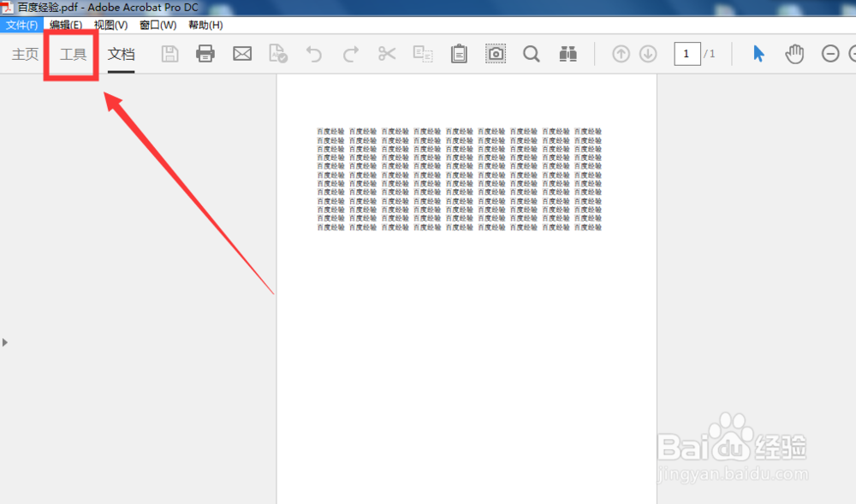Select the Hand pan tool

(795, 53)
